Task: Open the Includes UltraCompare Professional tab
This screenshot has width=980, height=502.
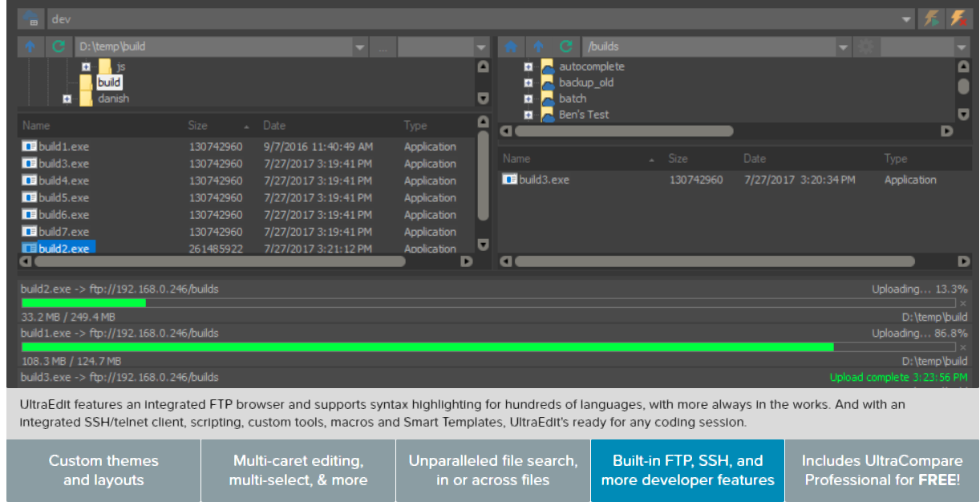Action: point(882,471)
